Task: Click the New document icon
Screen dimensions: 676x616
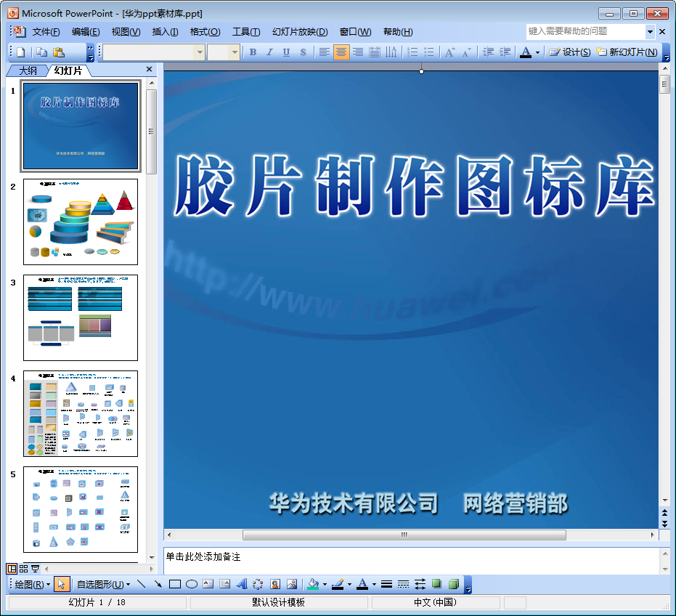Action: click(20, 52)
